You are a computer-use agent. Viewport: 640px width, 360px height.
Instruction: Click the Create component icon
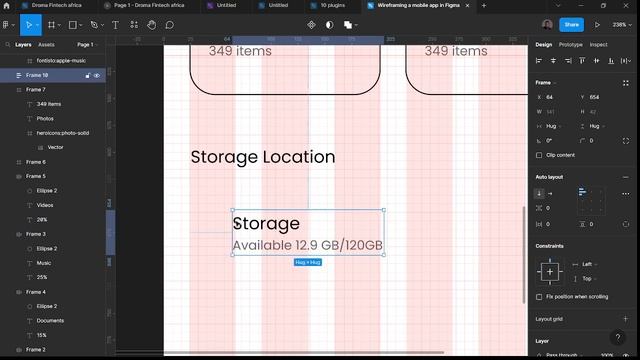point(311,25)
